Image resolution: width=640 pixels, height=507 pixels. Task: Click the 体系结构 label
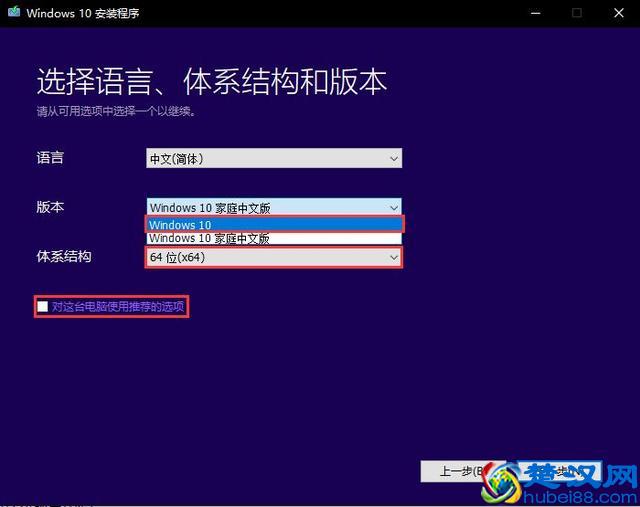(x=64, y=256)
